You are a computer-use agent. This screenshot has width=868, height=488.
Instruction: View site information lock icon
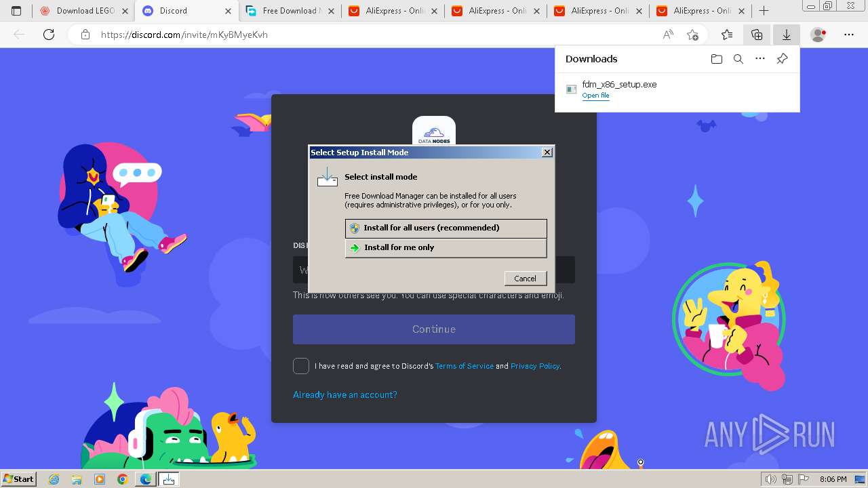coord(85,35)
